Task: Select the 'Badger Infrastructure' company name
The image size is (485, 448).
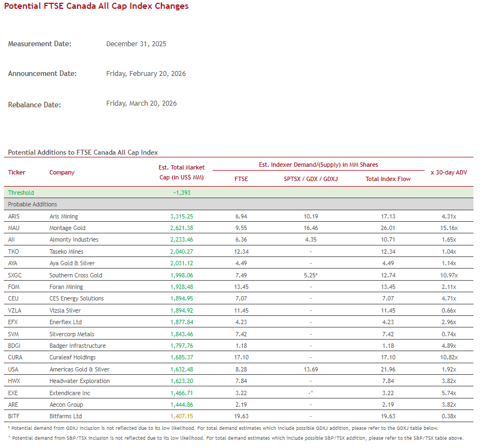Action: (78, 346)
